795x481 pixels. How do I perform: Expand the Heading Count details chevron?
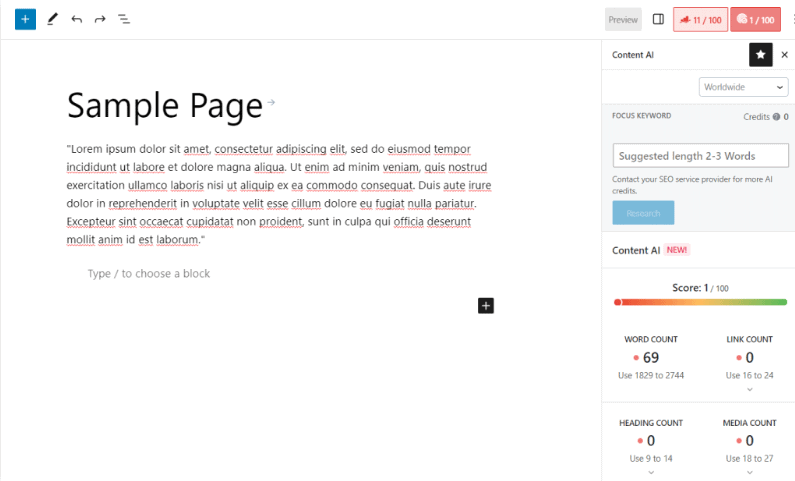click(x=651, y=472)
